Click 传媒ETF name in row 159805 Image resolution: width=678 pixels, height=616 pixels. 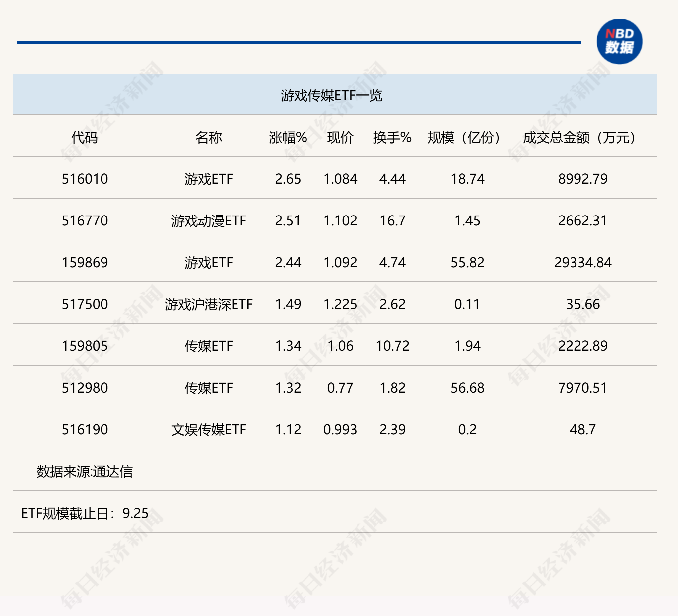point(209,346)
